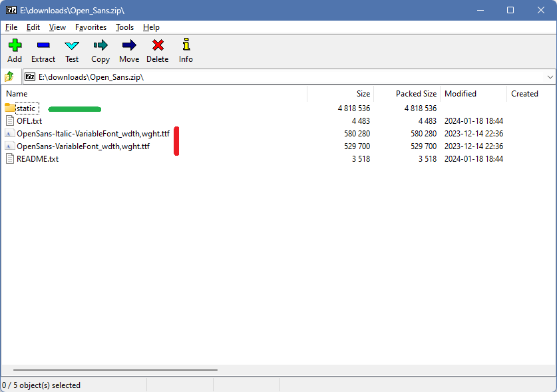Click the 529 700 Packed Size value

tap(423, 146)
